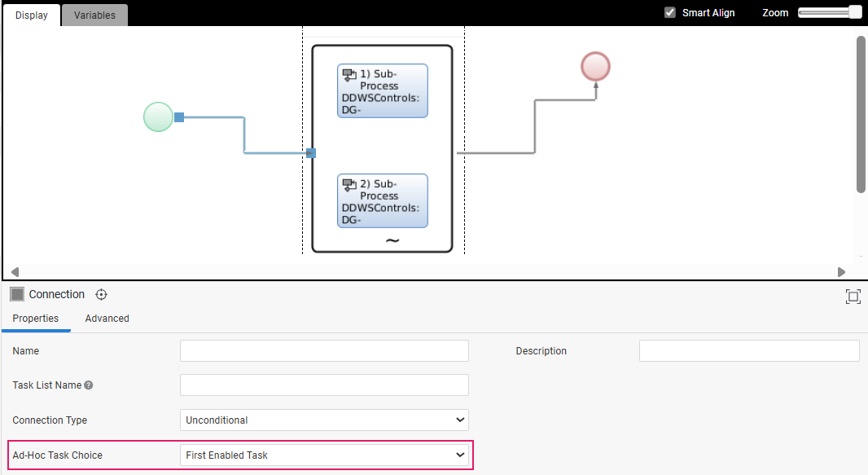
Task: Click the green start event node
Action: [158, 117]
